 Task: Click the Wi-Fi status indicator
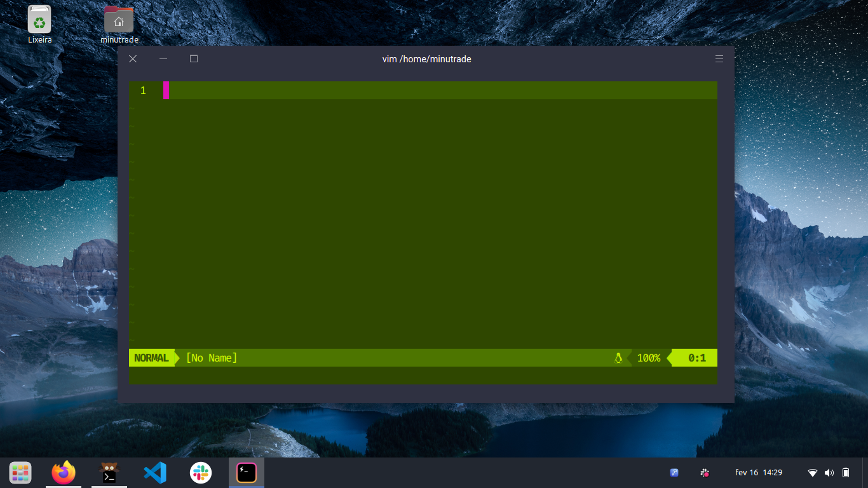811,472
